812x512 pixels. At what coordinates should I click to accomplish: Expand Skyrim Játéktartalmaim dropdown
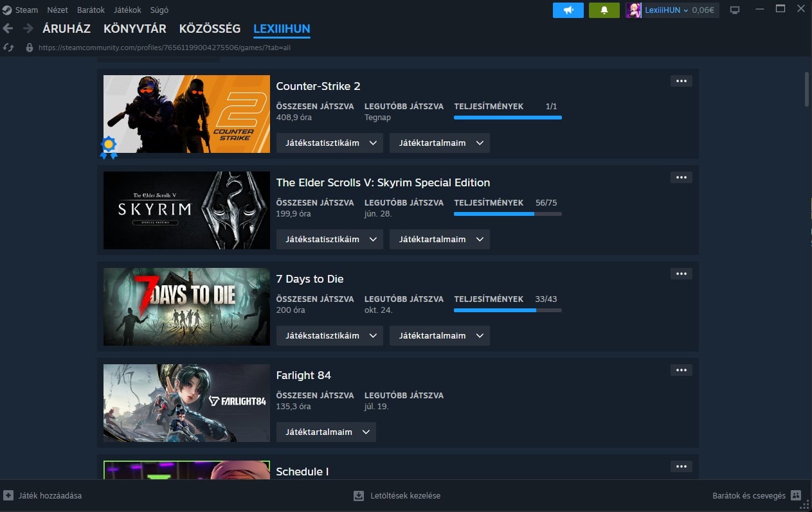[440, 239]
